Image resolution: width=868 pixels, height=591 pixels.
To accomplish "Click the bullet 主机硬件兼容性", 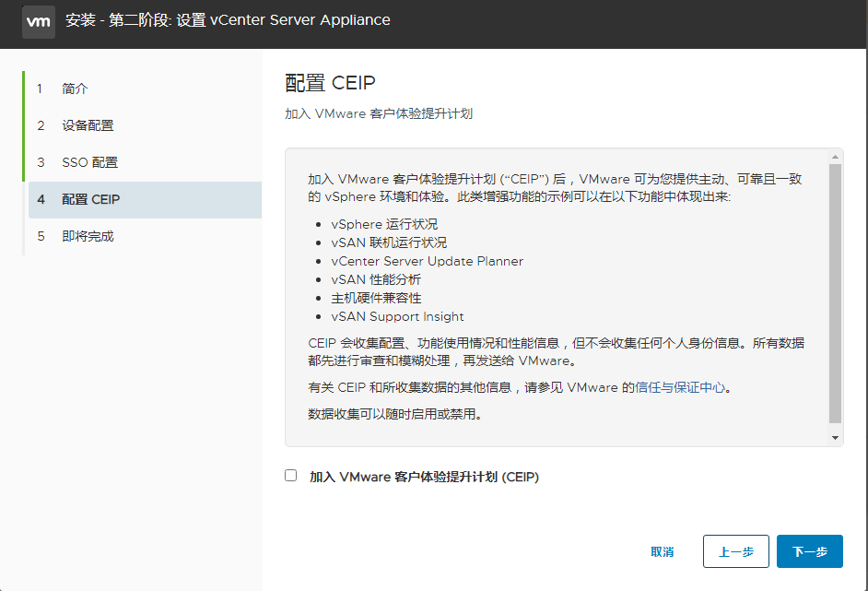I will tap(376, 298).
